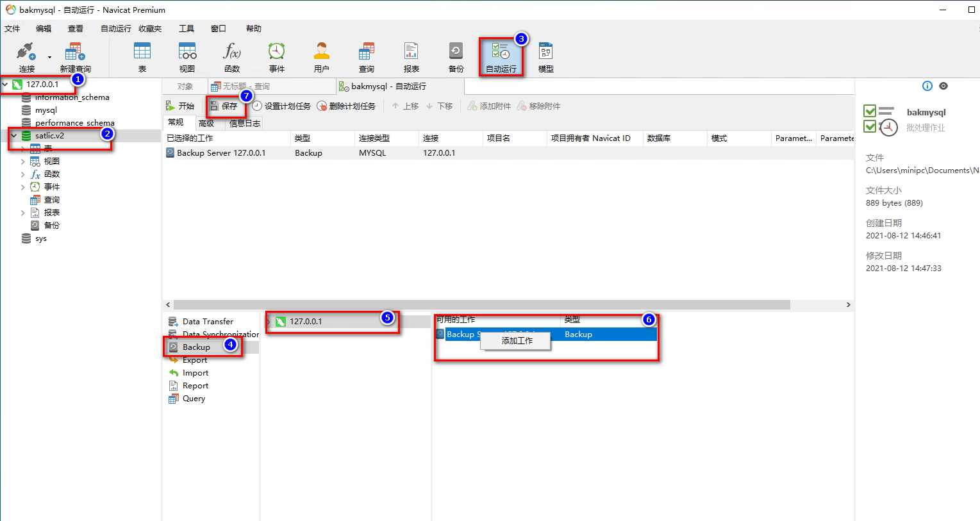Click the 连接类型 column header
The height and width of the screenshot is (521, 980).
[386, 138]
